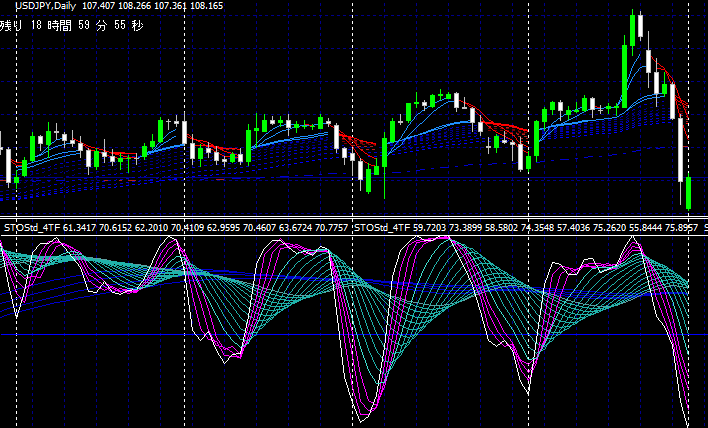Viewport: 708px width, 428px height.
Task: Click the left STOStd_4TF indicator label
Action: pos(31,229)
